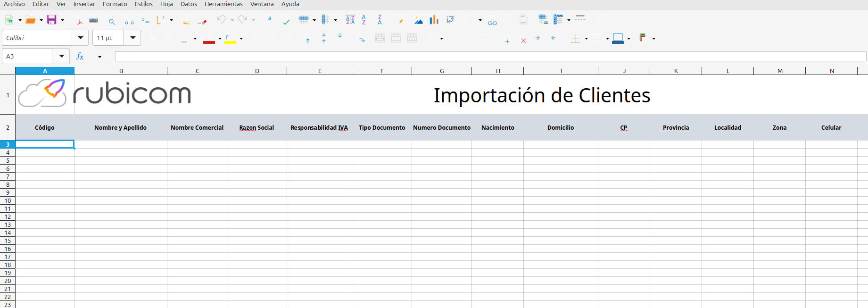Expand the Paste options dropdown arrow
868x308 pixels.
(171, 20)
